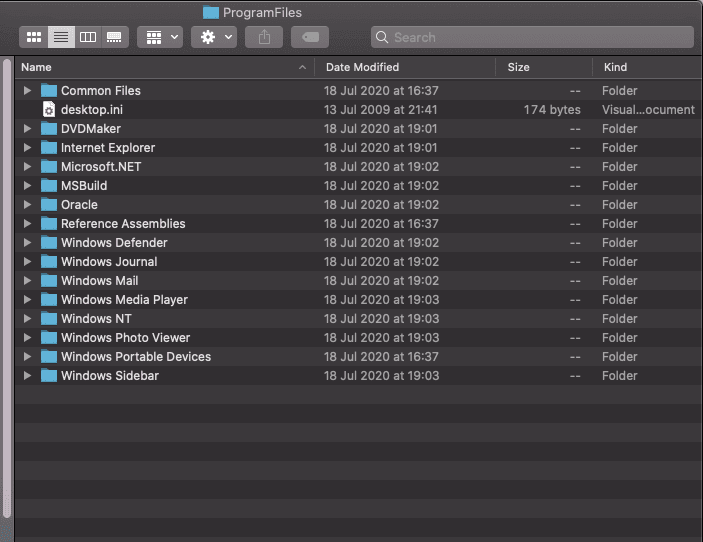Viewport: 703px width, 542px height.
Task: Click the Windows Media Player folder icon
Action: tap(49, 299)
